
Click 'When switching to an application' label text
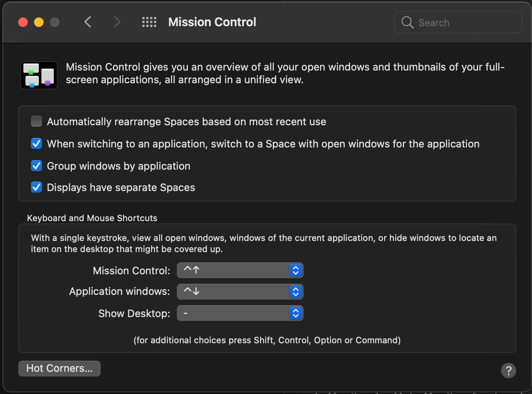(x=263, y=144)
